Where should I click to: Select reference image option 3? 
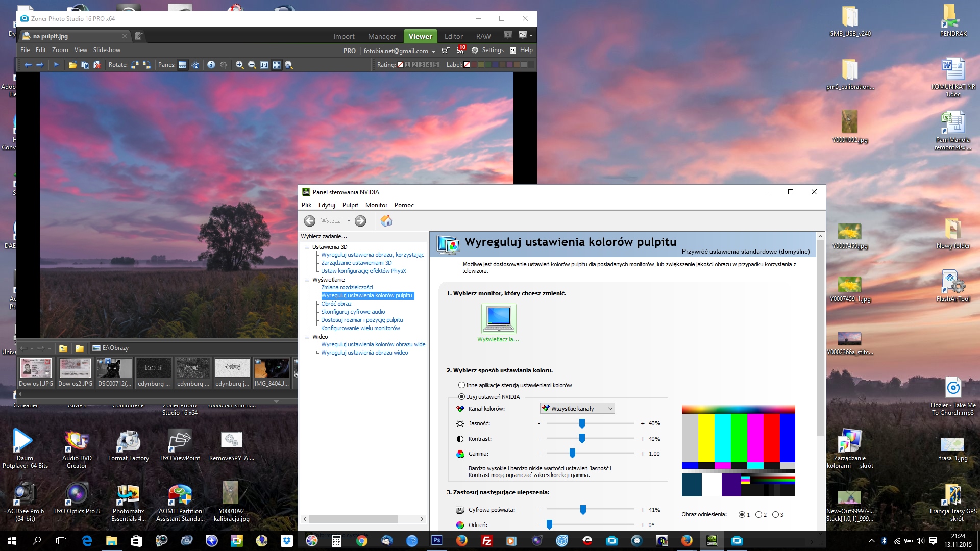click(x=775, y=514)
